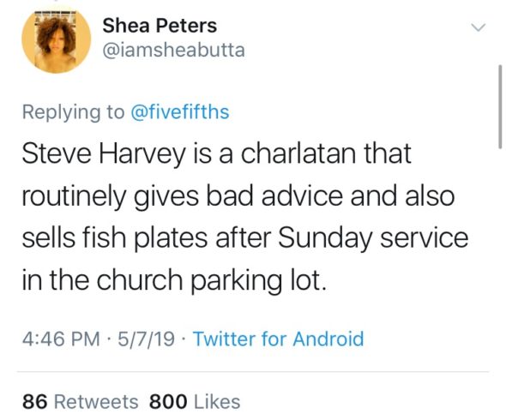The width and height of the screenshot is (506, 420).
Task: Click the 'sells fish plates after Sunday' line
Action: click(x=245, y=238)
